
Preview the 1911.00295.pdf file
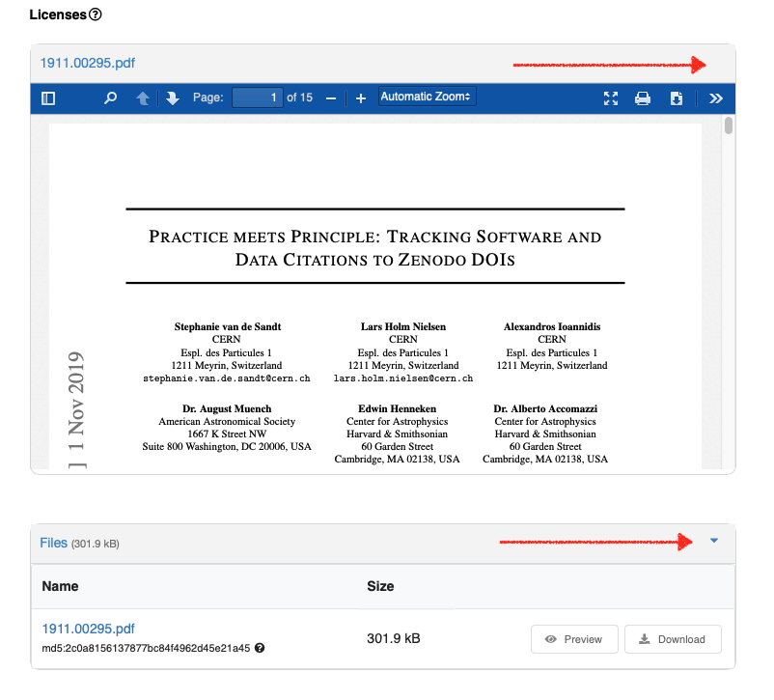pos(574,639)
